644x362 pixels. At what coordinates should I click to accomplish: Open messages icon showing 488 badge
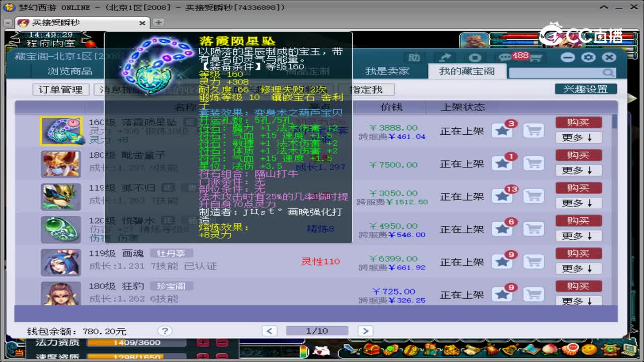click(505, 58)
